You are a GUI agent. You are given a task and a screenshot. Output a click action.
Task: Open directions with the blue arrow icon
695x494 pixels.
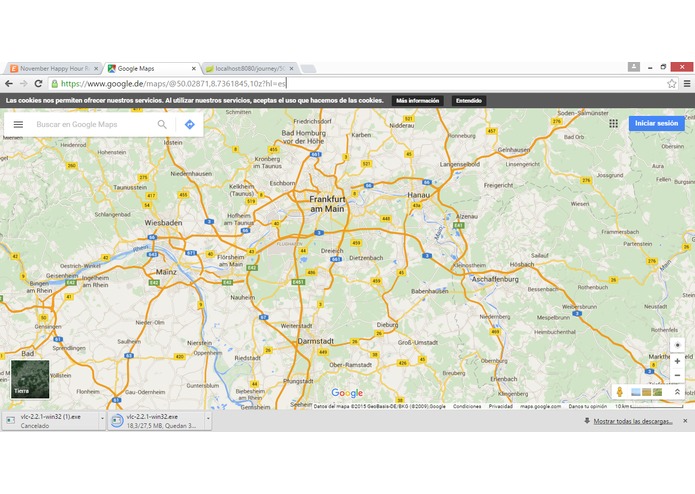click(x=190, y=124)
